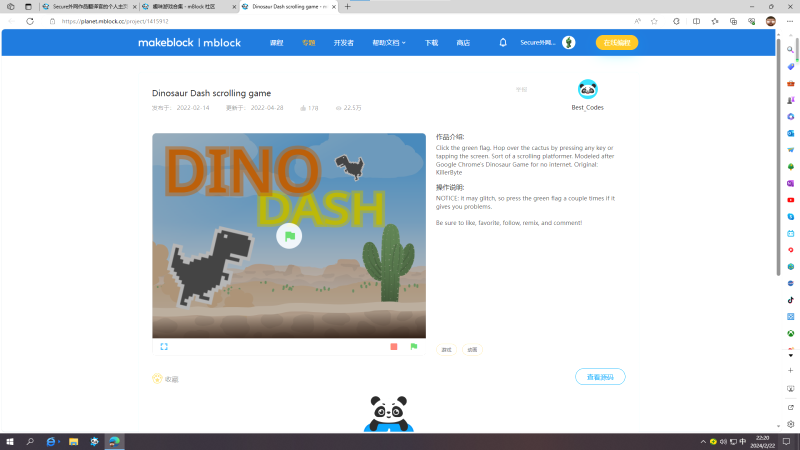Screen dimensions: 800x450
Task: Click the taskbar clock and date
Action: (762, 442)
